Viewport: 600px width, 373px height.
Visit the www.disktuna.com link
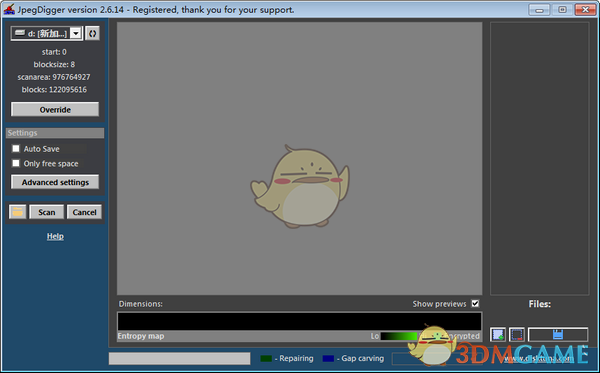click(x=539, y=358)
